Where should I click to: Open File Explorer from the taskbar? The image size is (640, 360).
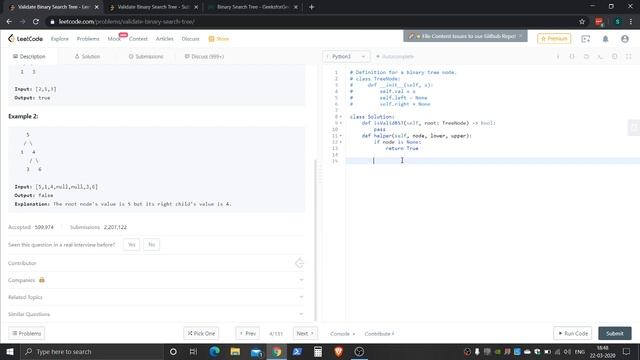(235, 351)
